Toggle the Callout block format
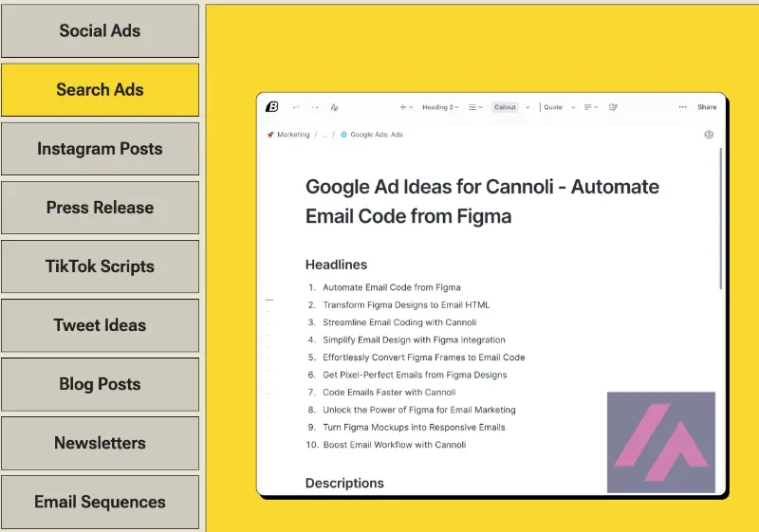Screen dimensions: 759x532 click(505, 107)
